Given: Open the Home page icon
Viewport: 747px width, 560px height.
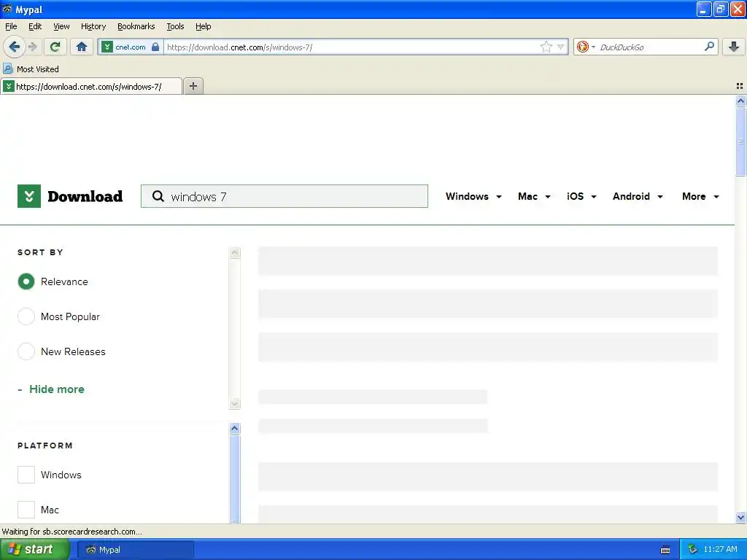Looking at the screenshot, I should (x=82, y=47).
